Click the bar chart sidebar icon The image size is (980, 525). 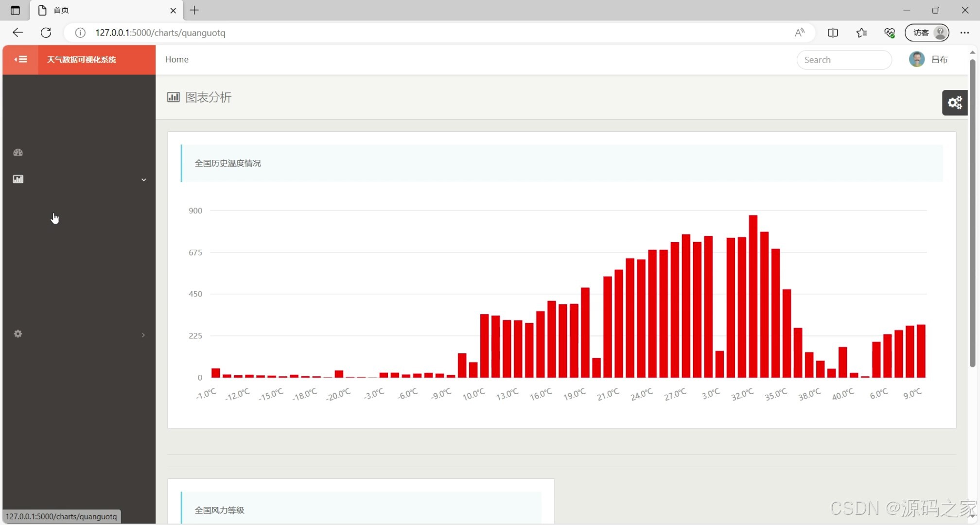(18, 179)
